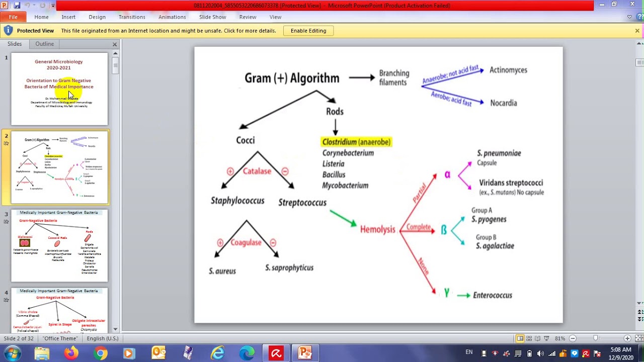
Task: Open the File tab
Action: [x=13, y=17]
